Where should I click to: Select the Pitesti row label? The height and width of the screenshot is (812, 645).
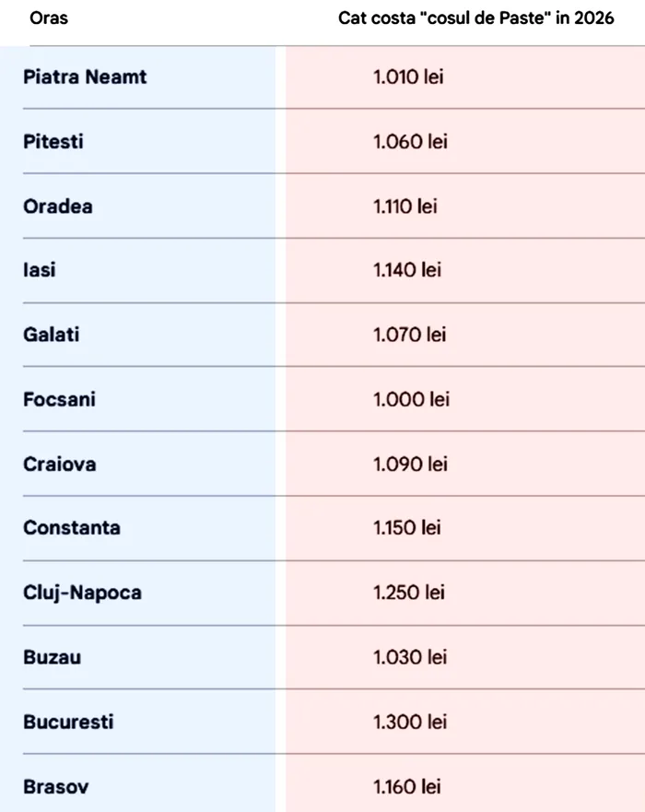53,142
